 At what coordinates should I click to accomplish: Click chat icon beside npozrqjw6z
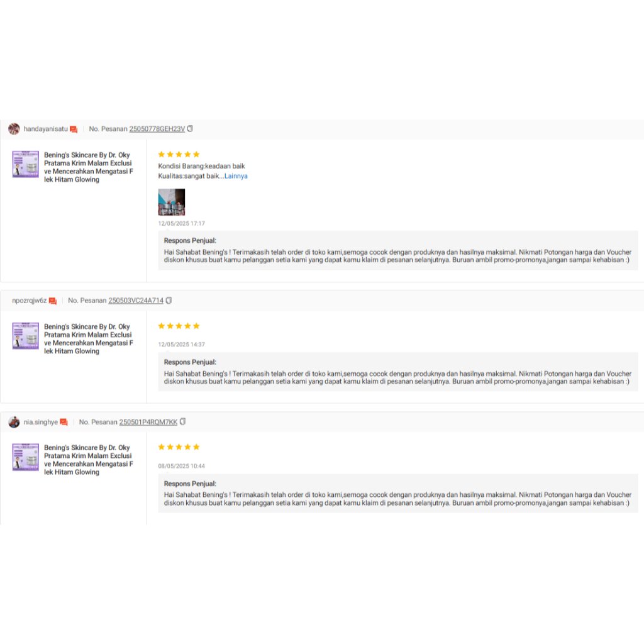click(53, 301)
